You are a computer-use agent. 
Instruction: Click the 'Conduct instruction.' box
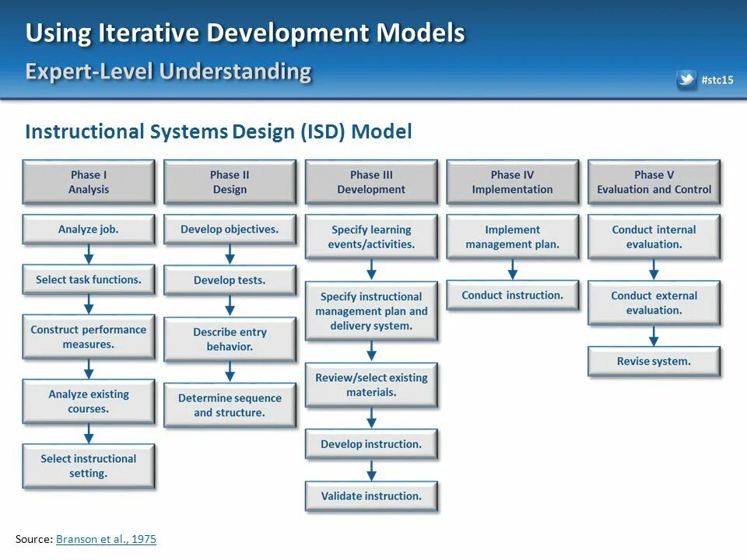[x=513, y=296]
